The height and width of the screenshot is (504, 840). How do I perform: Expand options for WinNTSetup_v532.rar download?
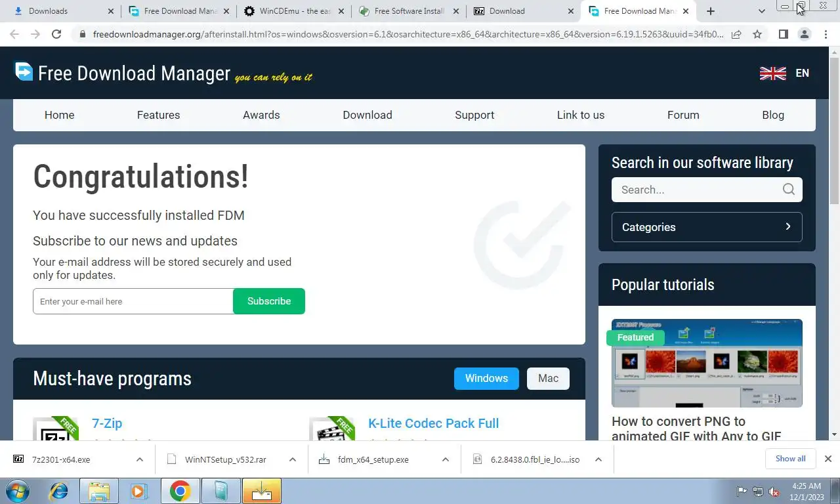293,459
